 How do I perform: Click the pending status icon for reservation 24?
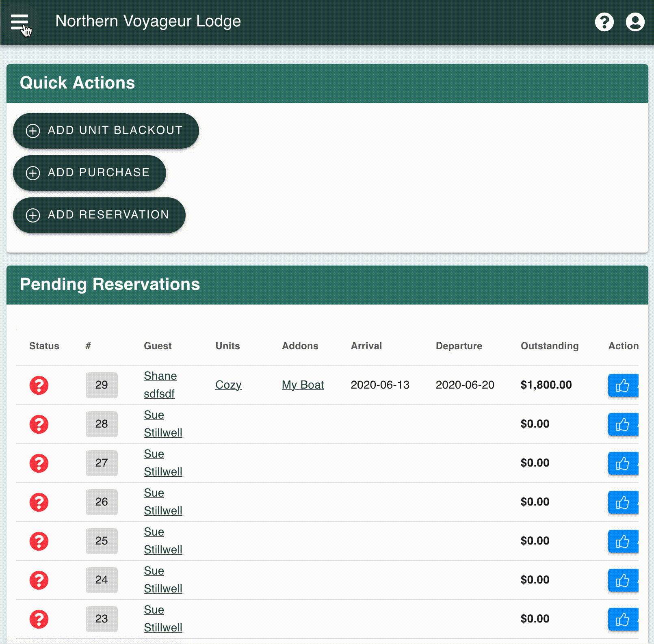tap(39, 580)
